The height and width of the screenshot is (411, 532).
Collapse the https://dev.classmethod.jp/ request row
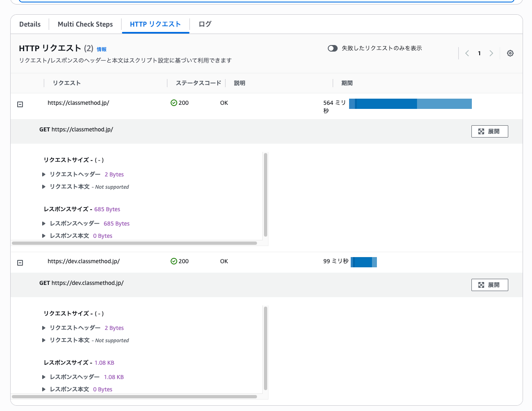click(x=20, y=263)
